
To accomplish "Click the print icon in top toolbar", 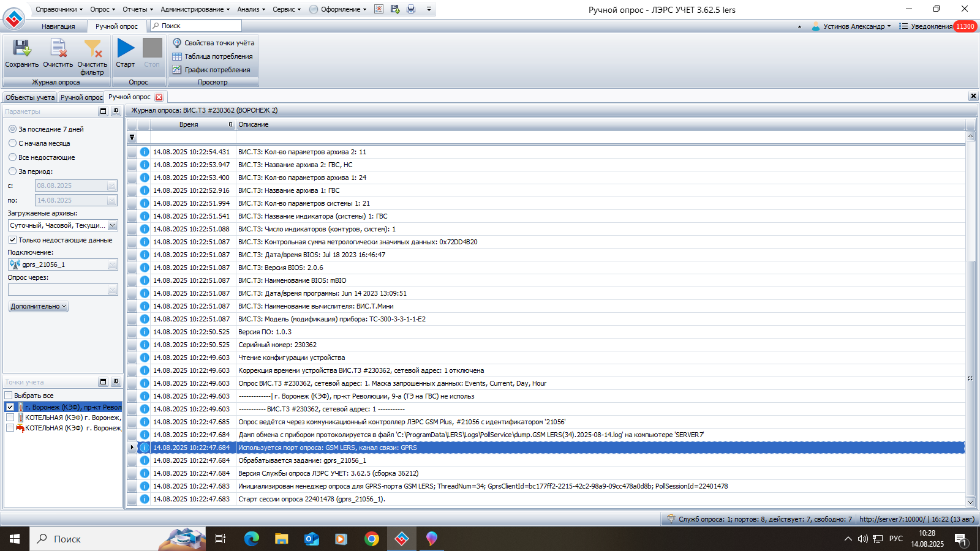I will (411, 9).
